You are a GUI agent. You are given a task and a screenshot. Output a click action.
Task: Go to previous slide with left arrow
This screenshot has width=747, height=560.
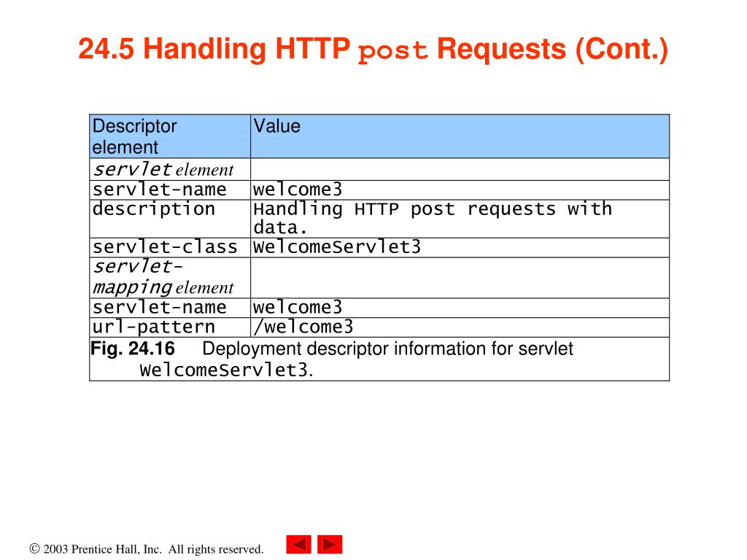(298, 544)
